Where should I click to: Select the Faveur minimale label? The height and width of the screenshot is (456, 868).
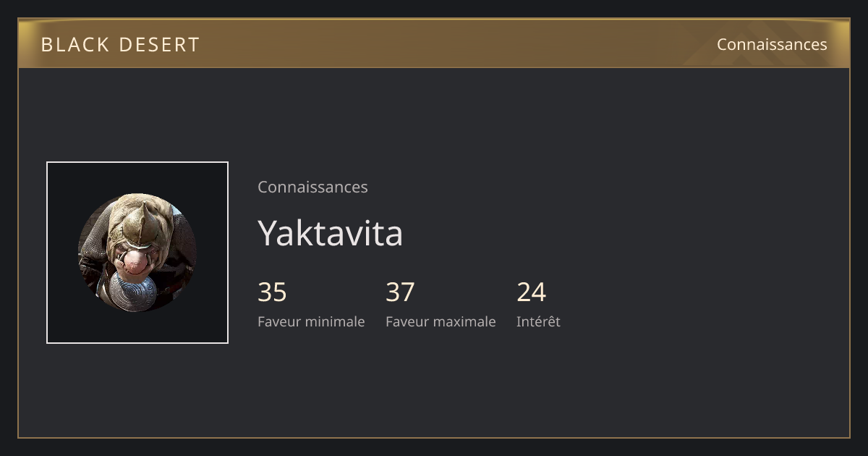[x=311, y=321]
